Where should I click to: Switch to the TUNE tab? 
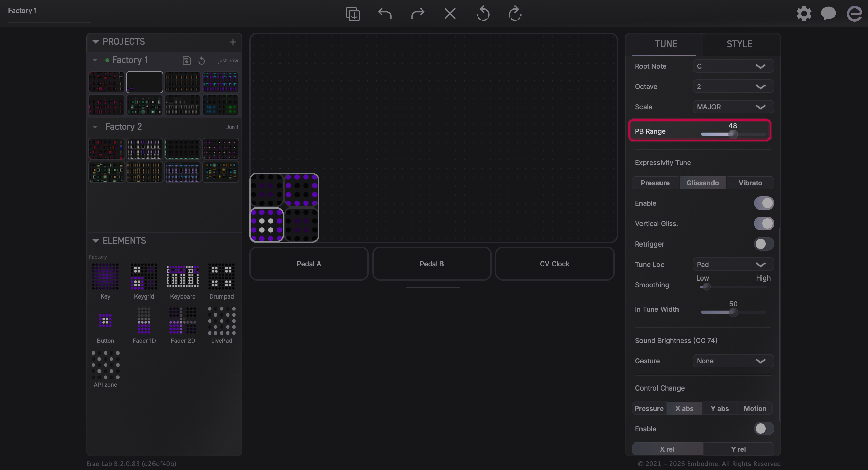666,44
